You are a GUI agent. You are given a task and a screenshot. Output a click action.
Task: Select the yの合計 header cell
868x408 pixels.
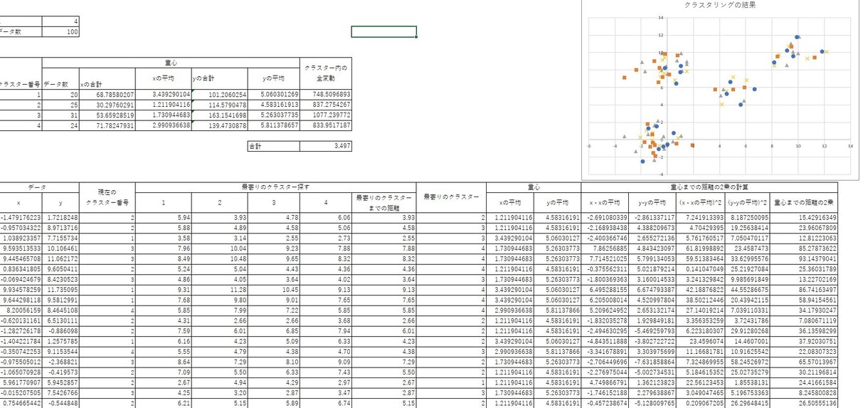coord(220,78)
